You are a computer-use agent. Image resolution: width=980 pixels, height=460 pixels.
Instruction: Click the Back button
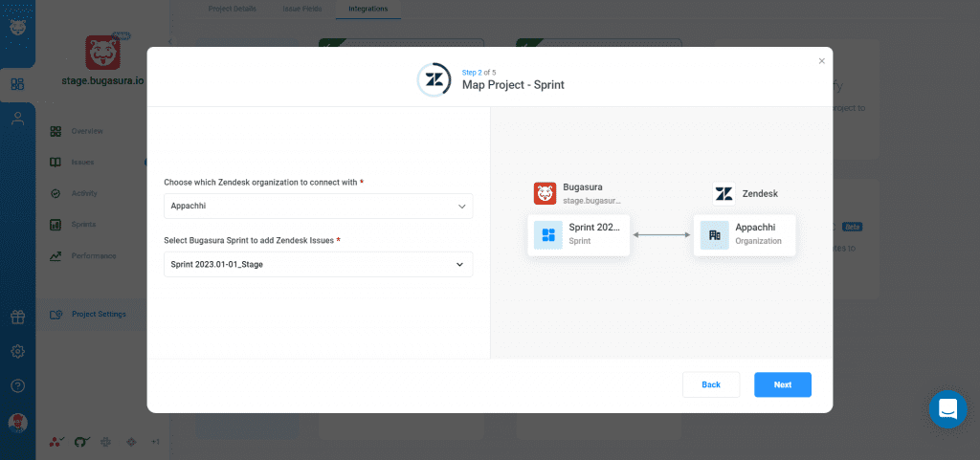coord(711,384)
